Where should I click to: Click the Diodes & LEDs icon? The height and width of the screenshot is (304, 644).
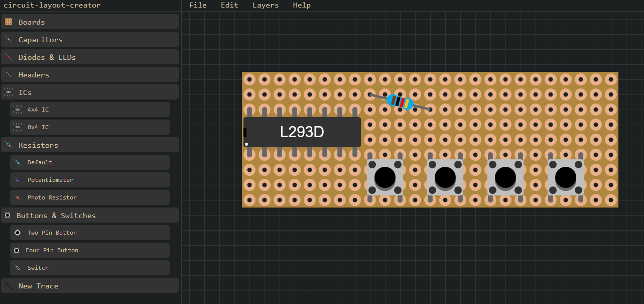click(9, 57)
